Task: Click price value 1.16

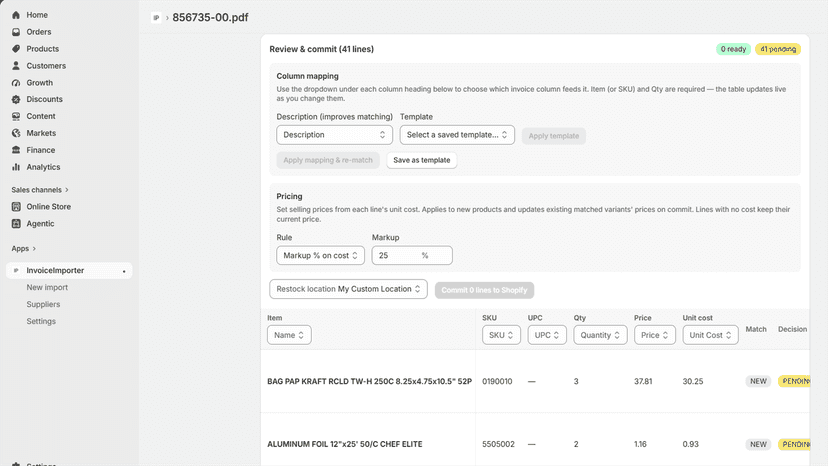Action: 640,444
